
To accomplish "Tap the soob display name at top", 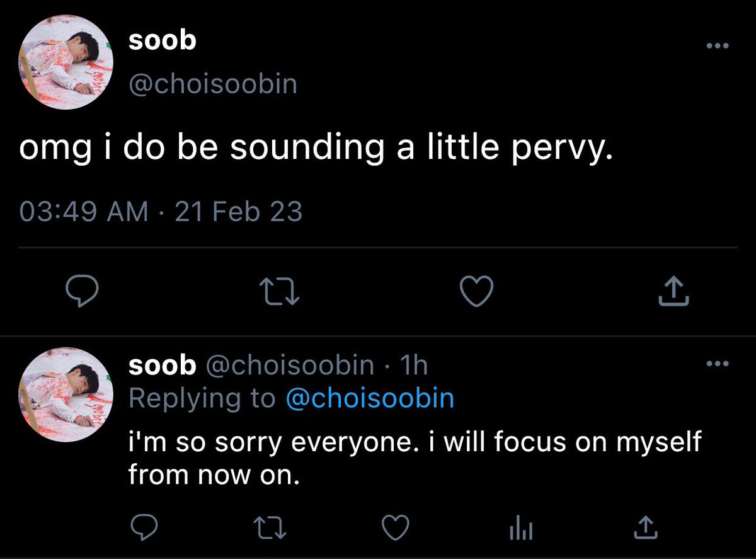I will (x=162, y=42).
